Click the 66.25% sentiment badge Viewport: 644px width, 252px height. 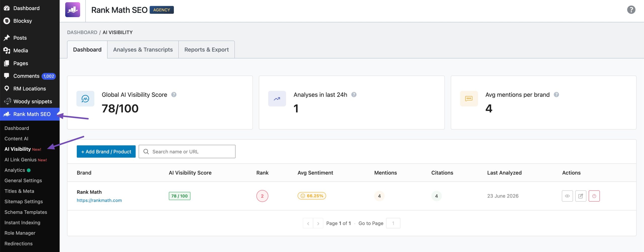click(312, 196)
